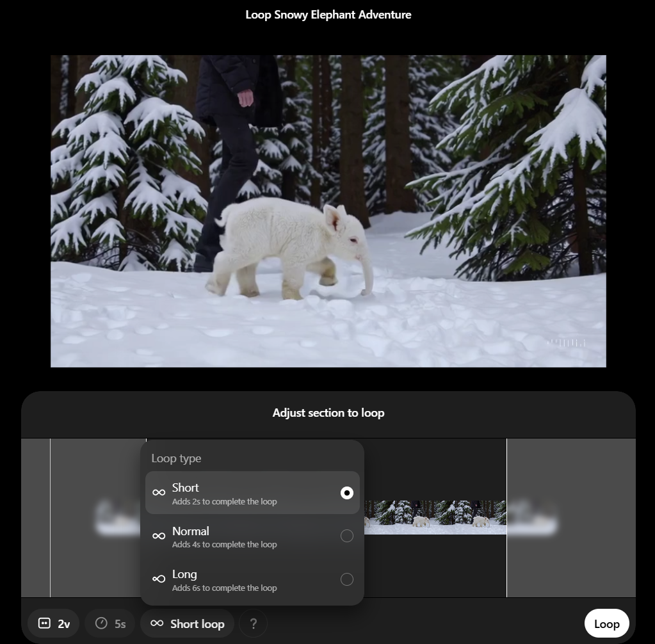Image resolution: width=655 pixels, height=644 pixels.
Task: Click the clock icon next to 5s
Action: [x=101, y=623]
